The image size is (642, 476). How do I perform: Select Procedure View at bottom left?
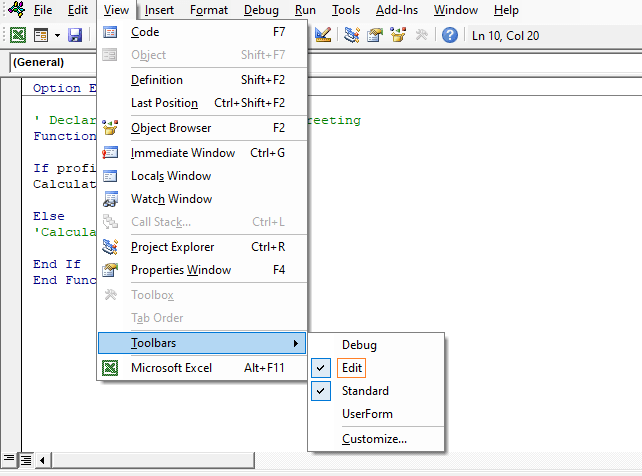tap(9, 459)
